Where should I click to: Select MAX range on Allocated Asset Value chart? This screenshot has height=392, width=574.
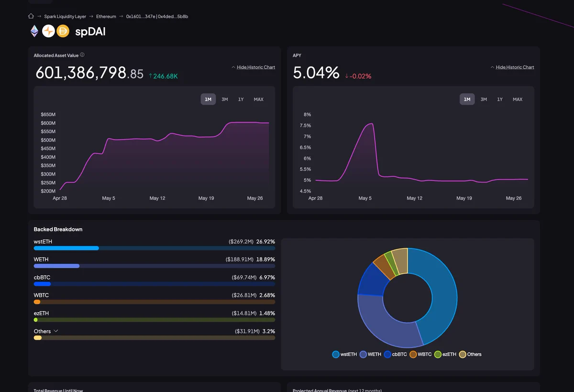click(x=259, y=99)
